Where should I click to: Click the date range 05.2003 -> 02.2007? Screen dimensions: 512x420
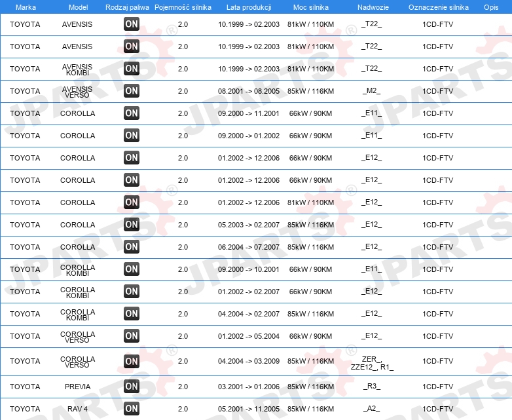(249, 225)
